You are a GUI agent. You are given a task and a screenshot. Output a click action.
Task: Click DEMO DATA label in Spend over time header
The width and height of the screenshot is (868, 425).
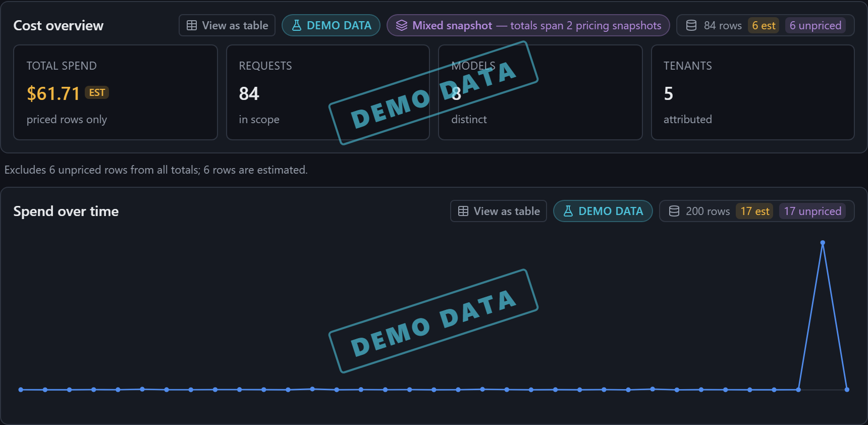click(x=611, y=211)
